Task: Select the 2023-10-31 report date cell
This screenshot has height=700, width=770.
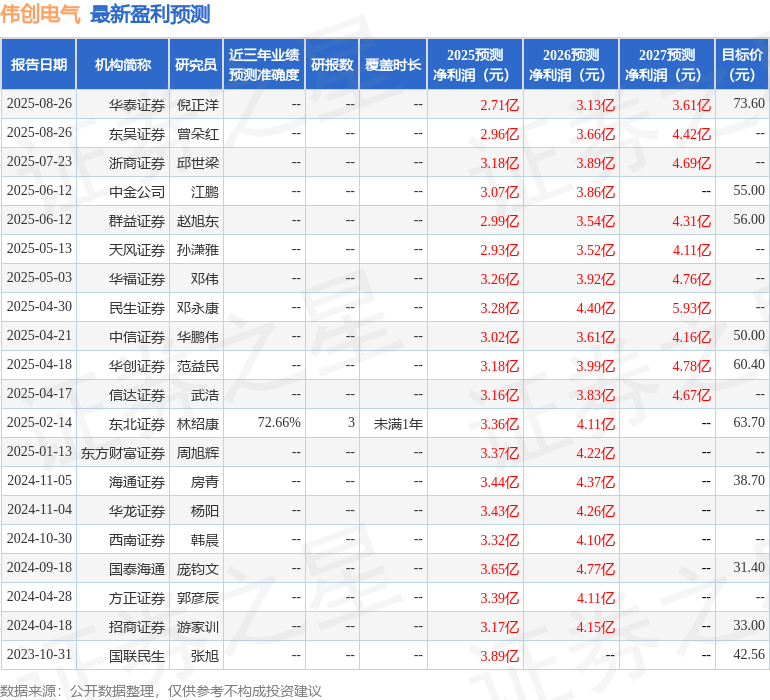Action: [39, 655]
